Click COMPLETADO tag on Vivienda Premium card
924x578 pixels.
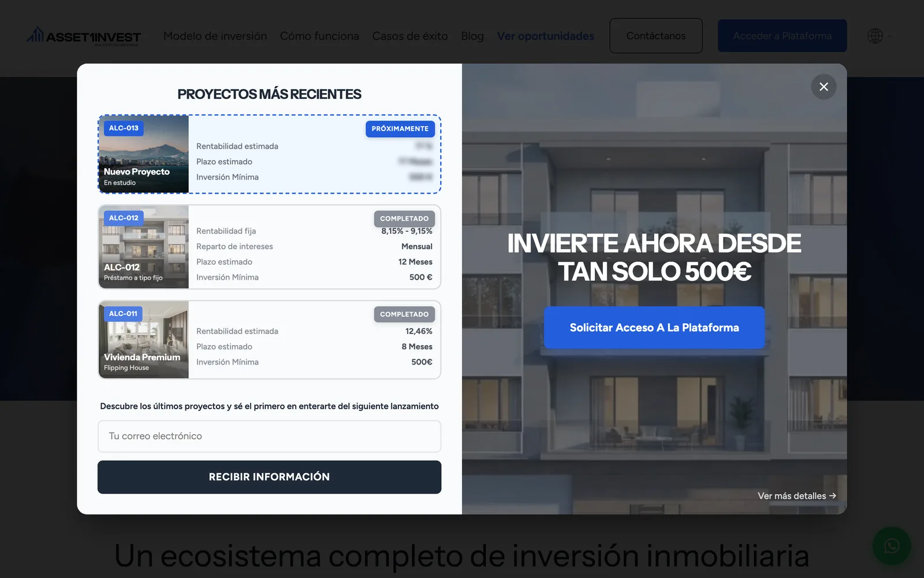404,314
